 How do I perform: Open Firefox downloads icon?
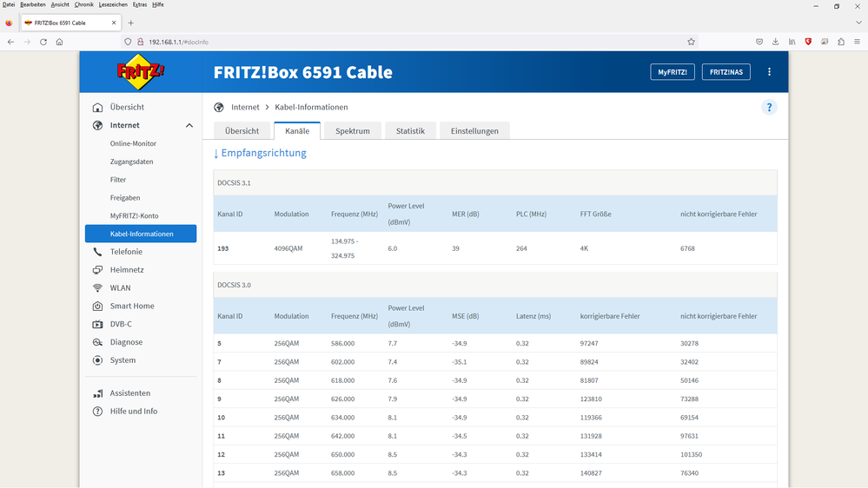(x=776, y=42)
